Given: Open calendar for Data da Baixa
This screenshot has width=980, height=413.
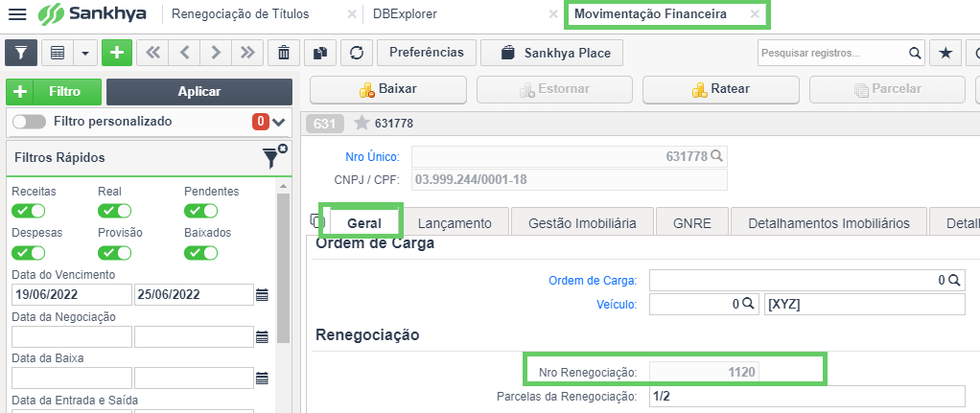Looking at the screenshot, I should [x=262, y=378].
